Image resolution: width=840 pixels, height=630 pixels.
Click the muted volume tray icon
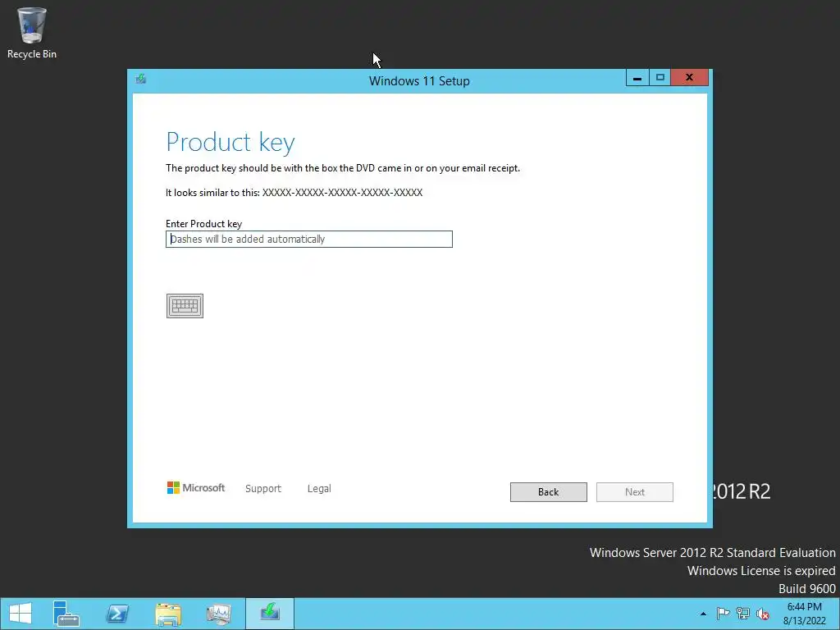click(x=763, y=614)
